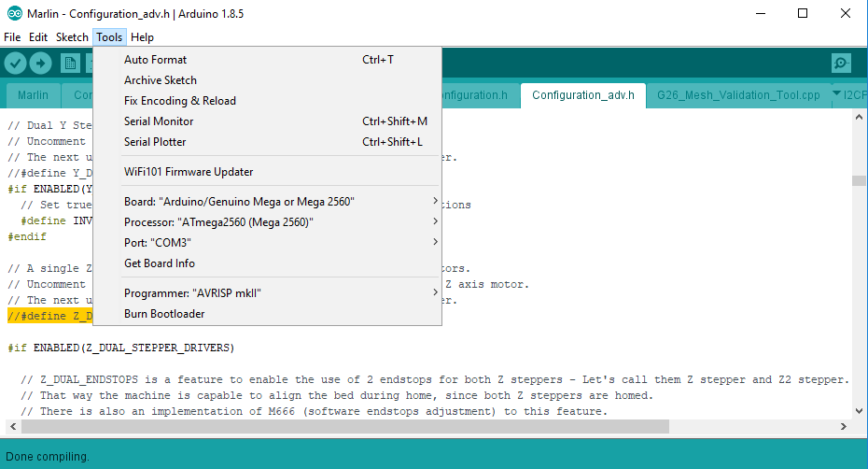Screen dimensions: 868x469
Task: Choose Auto Format from Tools menu
Action: [x=267, y=59]
